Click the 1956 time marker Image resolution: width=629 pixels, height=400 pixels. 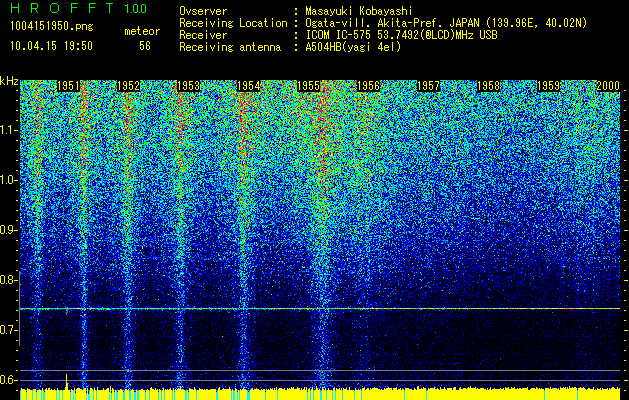pos(369,86)
